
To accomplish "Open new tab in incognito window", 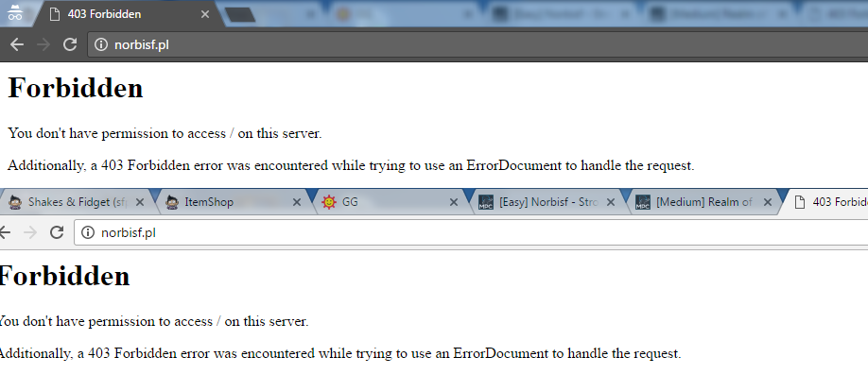I will (240, 15).
